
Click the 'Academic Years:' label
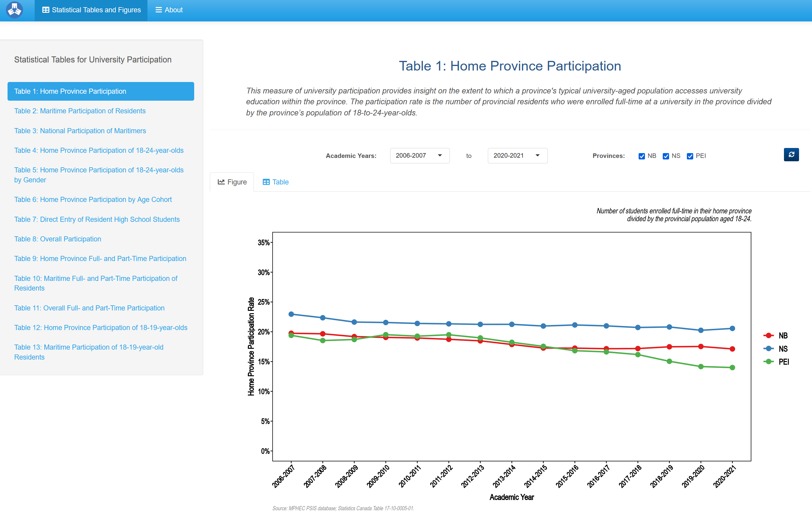click(351, 156)
